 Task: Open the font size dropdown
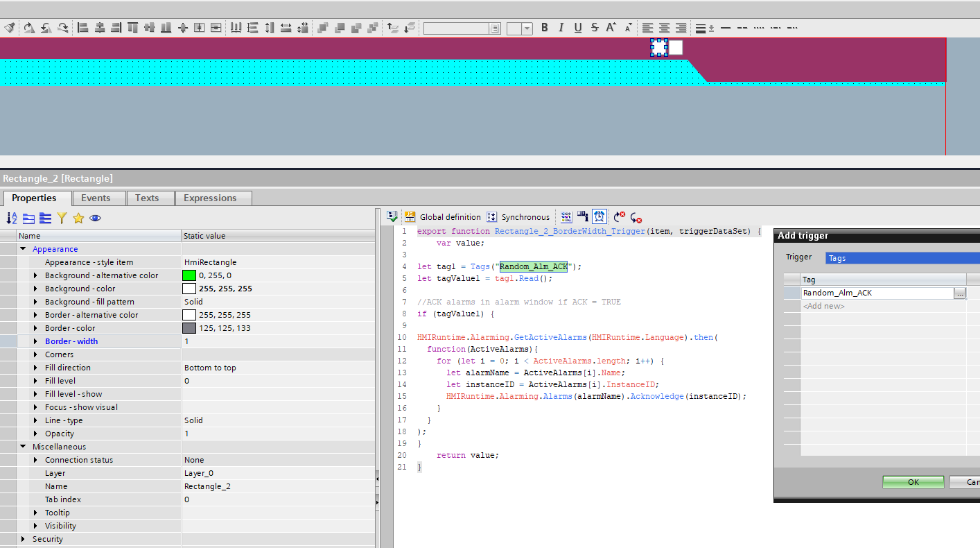tap(527, 28)
